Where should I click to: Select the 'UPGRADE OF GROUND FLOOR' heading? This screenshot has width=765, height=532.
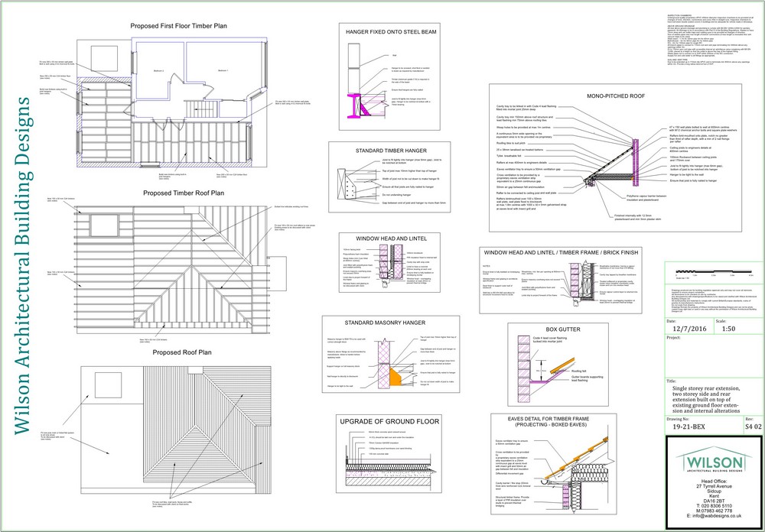pyautogui.click(x=389, y=421)
